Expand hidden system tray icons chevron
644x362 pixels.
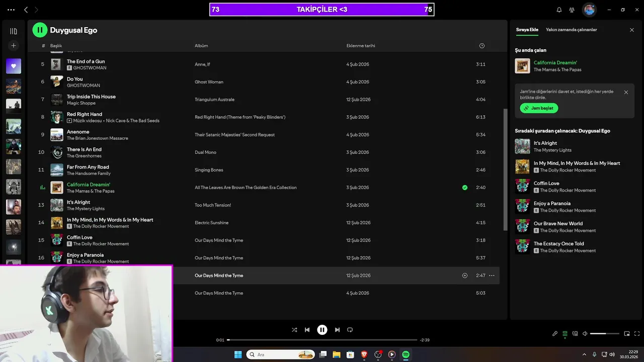[584, 354]
